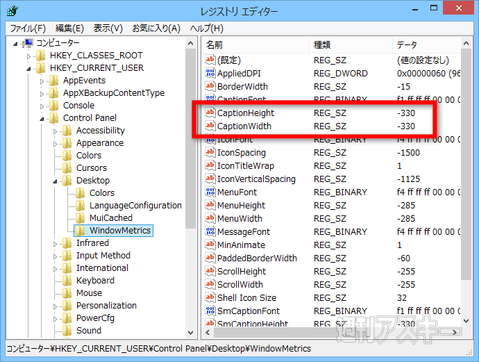Click the BorderWidth string value icon
Viewport: 479px width, 362px height.
point(210,87)
